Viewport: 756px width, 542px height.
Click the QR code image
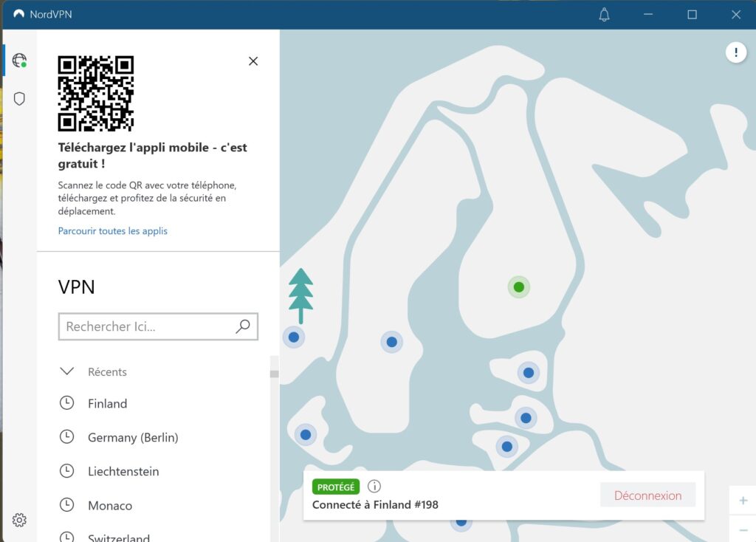click(96, 94)
